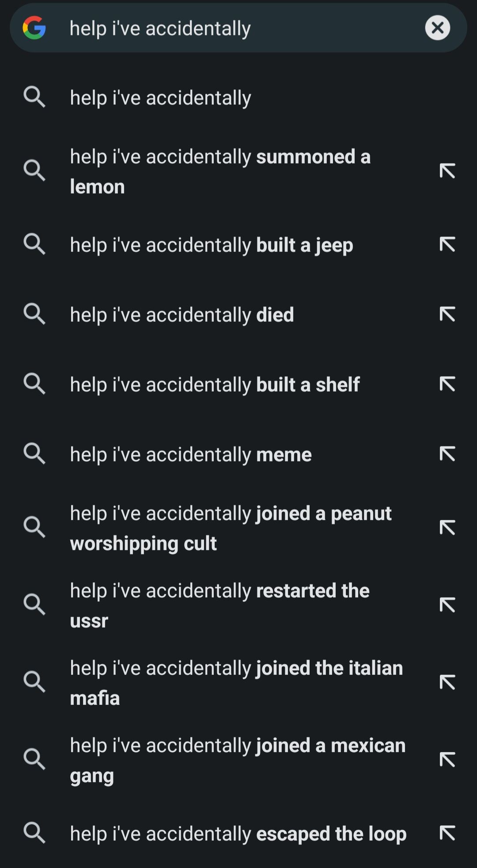The height and width of the screenshot is (868, 477).
Task: Search 'help i've accidentally summoned a lemon'
Action: [220, 171]
